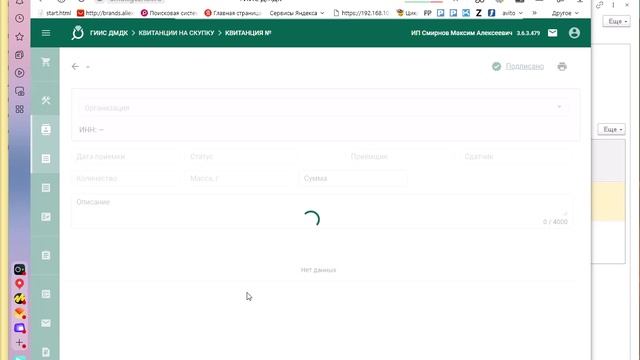Open Поисковая система bookmark

[x=169, y=13]
